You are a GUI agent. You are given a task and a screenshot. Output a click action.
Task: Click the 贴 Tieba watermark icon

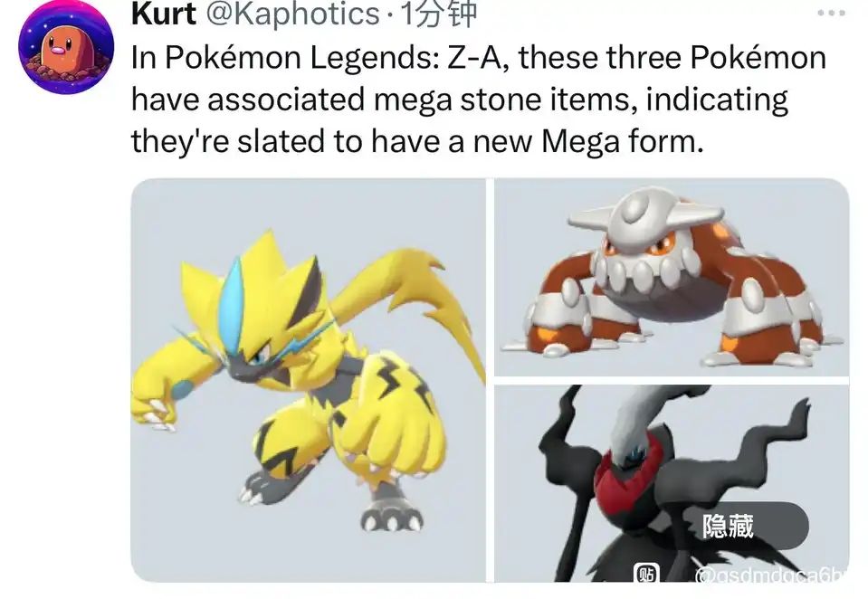pos(646,573)
